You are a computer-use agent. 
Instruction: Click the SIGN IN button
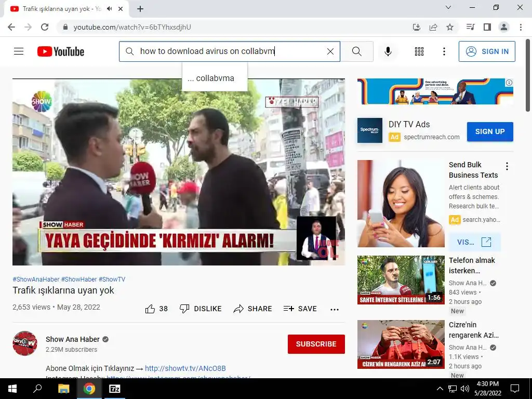point(487,51)
